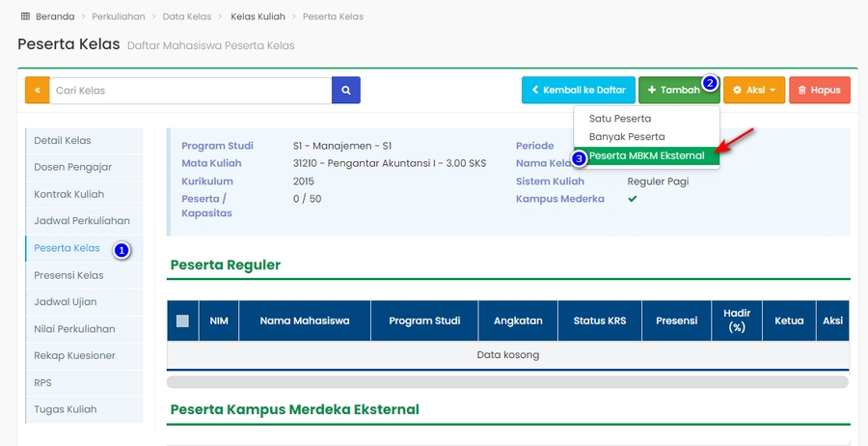868x446 pixels.
Task: Select Peserta MBKM Eksternal menu option
Action: [646, 155]
